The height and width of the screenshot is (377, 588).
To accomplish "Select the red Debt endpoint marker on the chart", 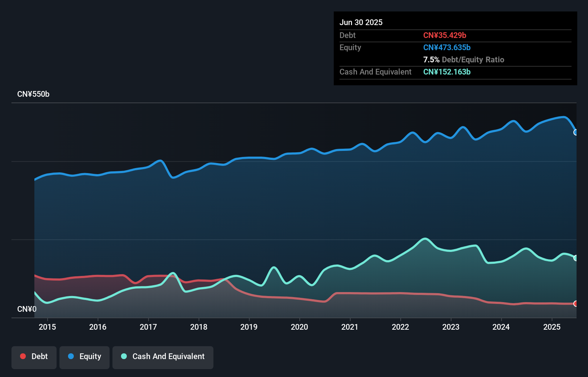I will [x=576, y=304].
